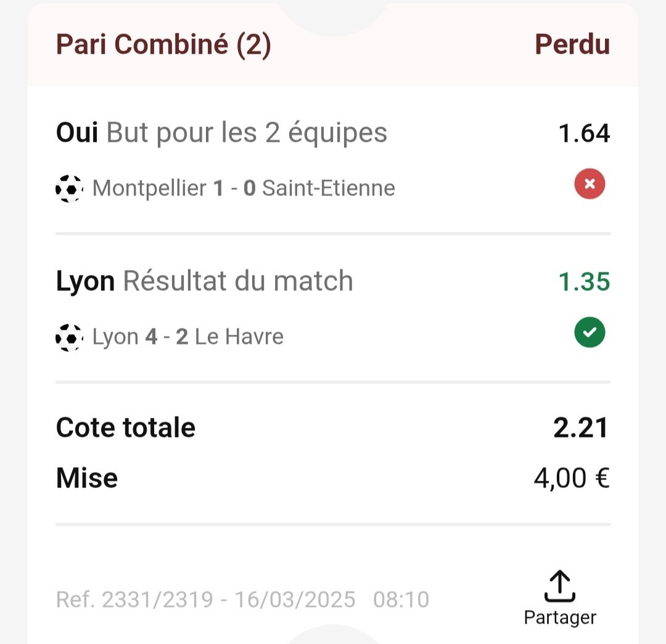This screenshot has width=666, height=644.
Task: Open the Lyon 4 - 2 Le Havre match
Action: click(x=187, y=336)
